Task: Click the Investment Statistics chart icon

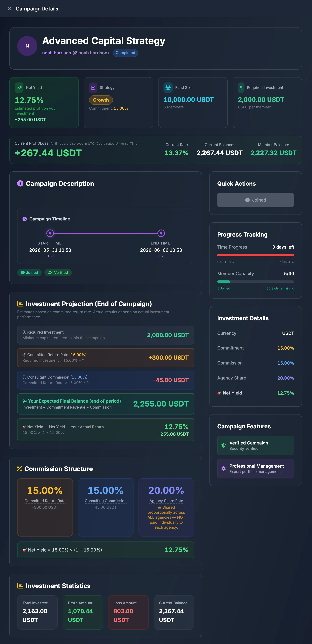Action: click(x=20, y=586)
